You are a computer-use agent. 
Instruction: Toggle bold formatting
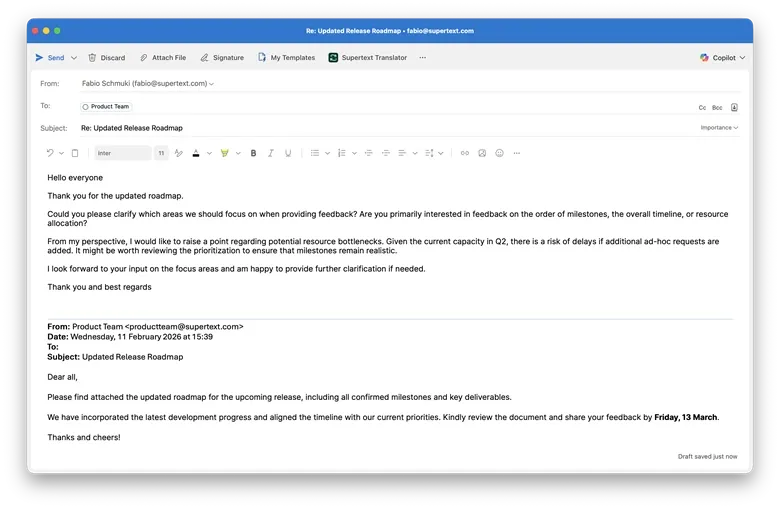[254, 153]
